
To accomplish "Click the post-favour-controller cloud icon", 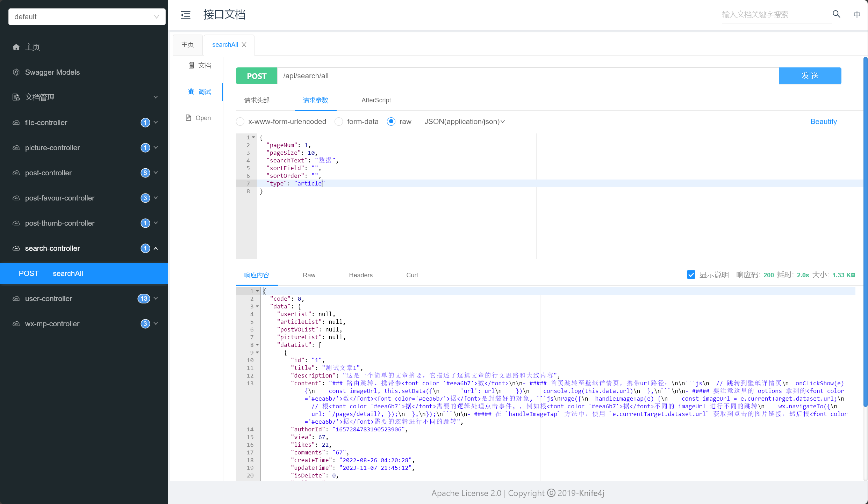I will click(x=16, y=198).
